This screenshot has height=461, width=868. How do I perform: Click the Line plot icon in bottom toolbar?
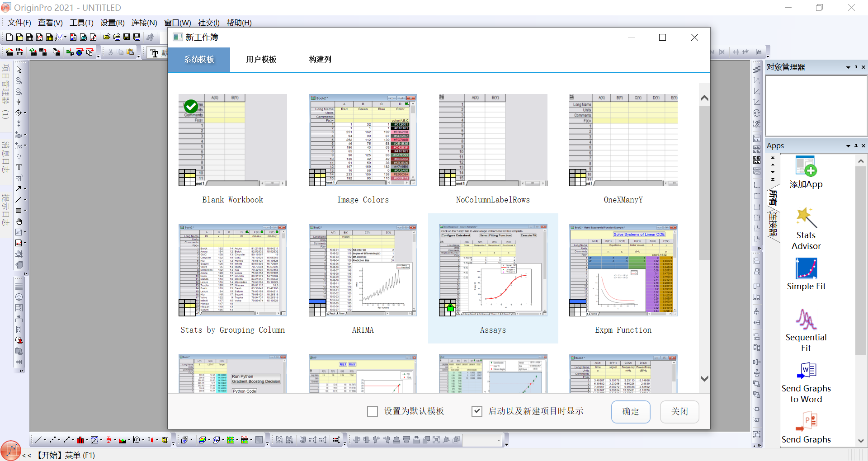click(38, 440)
